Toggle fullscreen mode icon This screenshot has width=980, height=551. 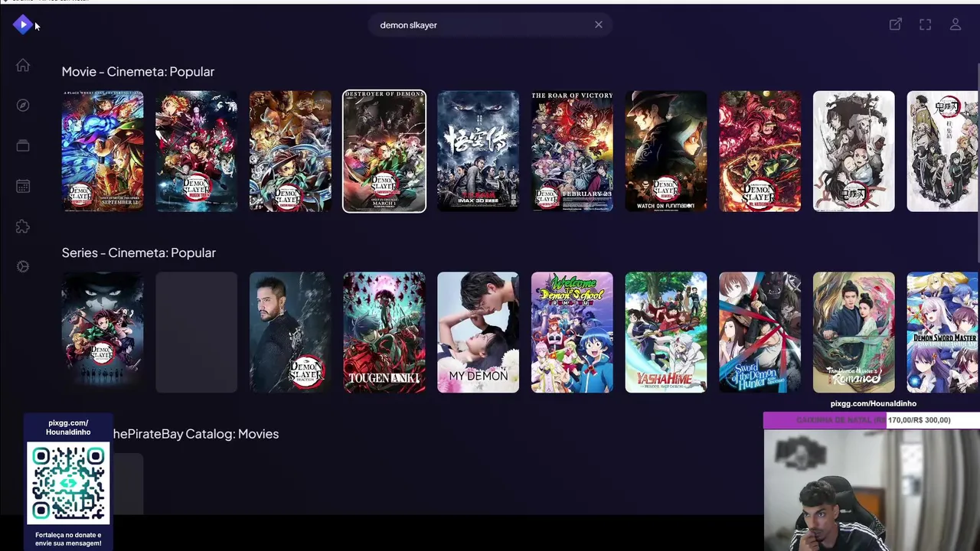pos(925,24)
